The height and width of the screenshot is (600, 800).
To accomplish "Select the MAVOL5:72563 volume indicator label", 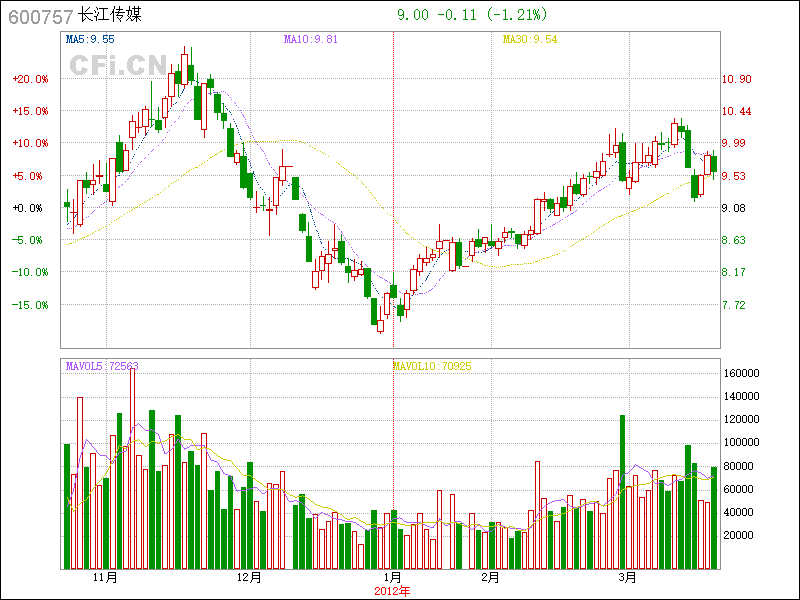I will 102,366.
